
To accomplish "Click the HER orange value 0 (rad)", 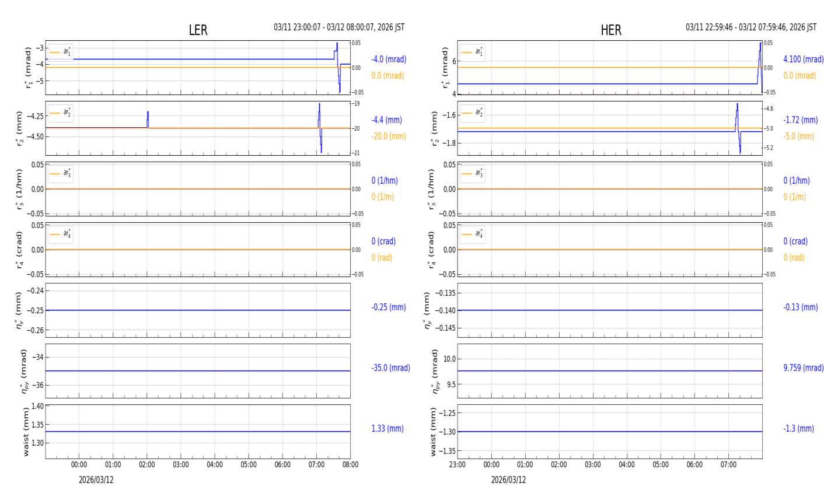I will pos(794,258).
